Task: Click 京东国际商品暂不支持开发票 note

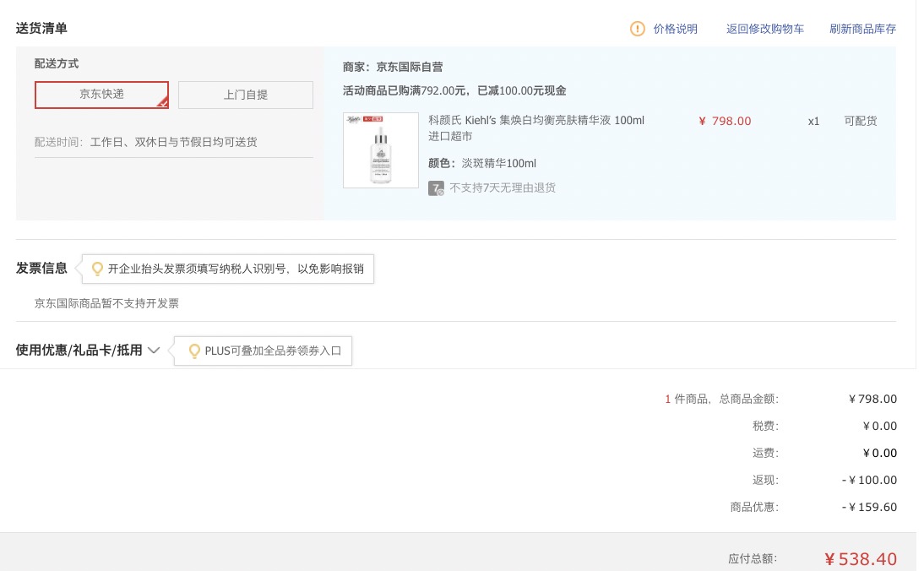Action: click(x=106, y=303)
